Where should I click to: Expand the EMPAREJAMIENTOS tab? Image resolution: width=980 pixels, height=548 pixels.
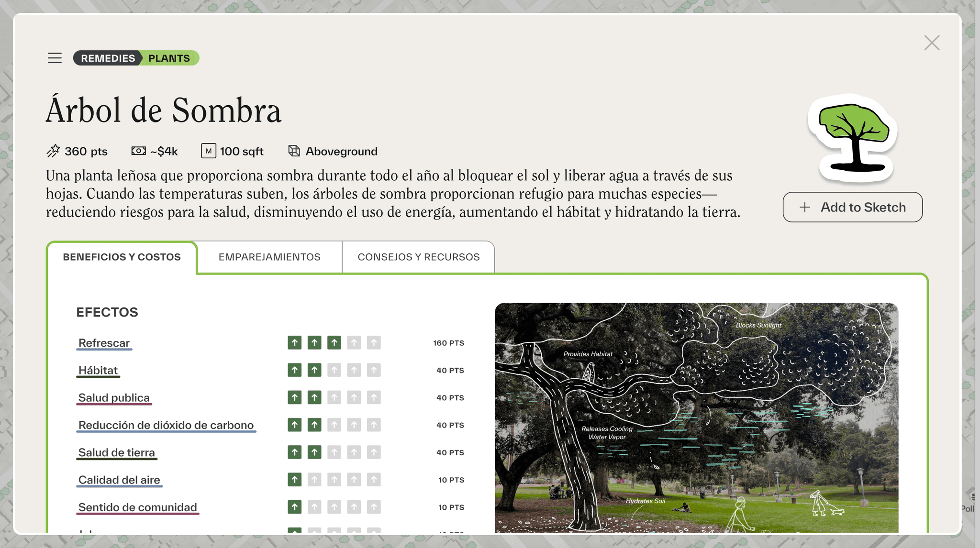tap(269, 256)
